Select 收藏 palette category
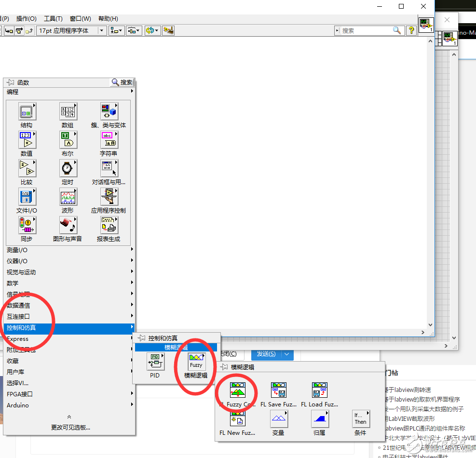Image resolution: width=476 pixels, height=458 pixels. tap(69, 361)
